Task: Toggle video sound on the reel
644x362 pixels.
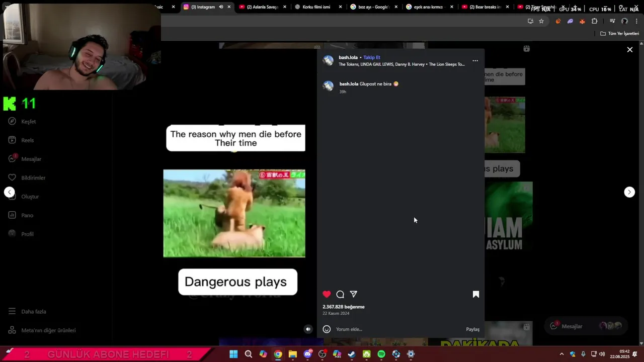Action: tap(308, 329)
